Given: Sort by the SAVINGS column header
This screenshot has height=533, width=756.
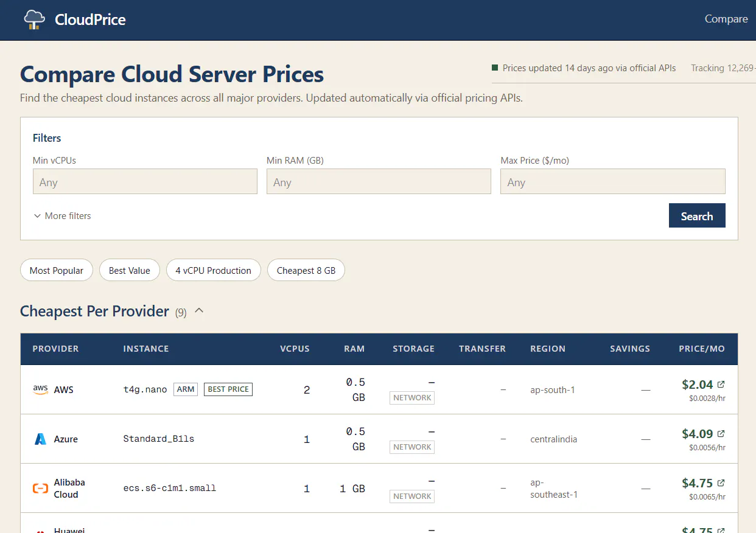Looking at the screenshot, I should [630, 349].
